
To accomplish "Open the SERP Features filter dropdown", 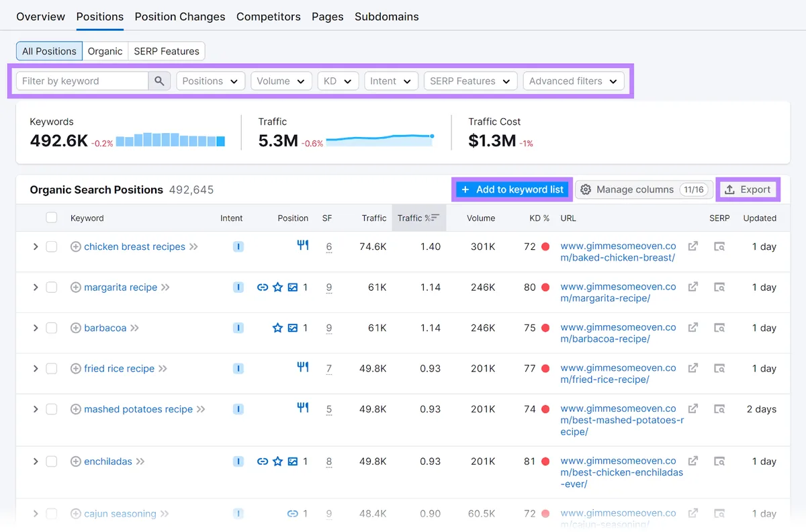I will (x=471, y=81).
